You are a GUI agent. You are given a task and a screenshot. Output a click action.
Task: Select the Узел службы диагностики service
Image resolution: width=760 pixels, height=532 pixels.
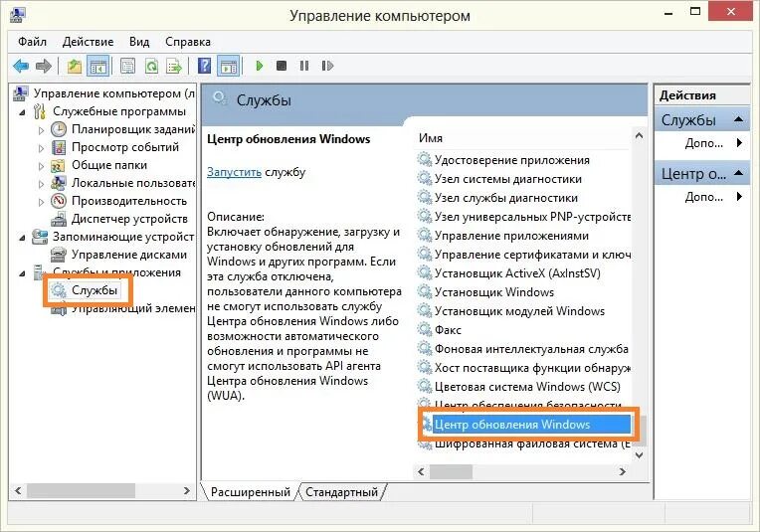[506, 198]
